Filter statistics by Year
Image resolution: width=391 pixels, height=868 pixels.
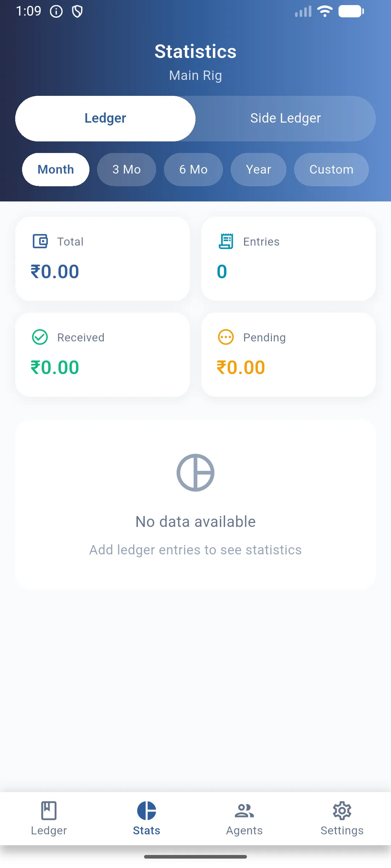point(258,169)
